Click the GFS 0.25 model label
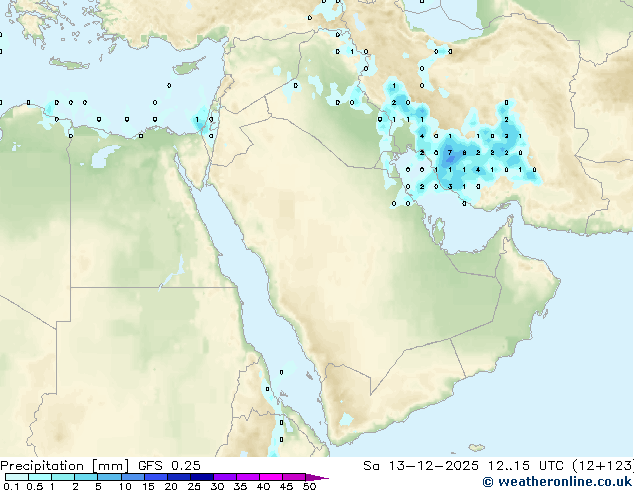 click(x=169, y=466)
